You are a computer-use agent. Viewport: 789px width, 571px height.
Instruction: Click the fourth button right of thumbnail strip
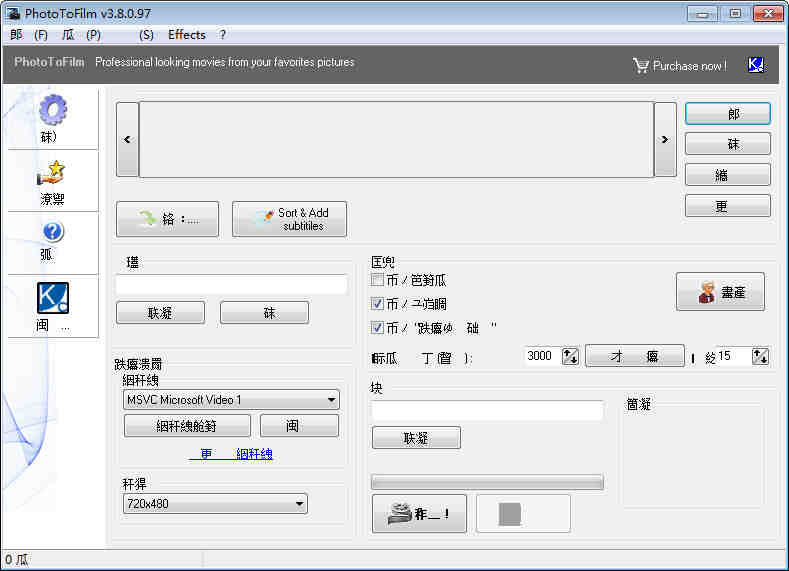pos(728,206)
